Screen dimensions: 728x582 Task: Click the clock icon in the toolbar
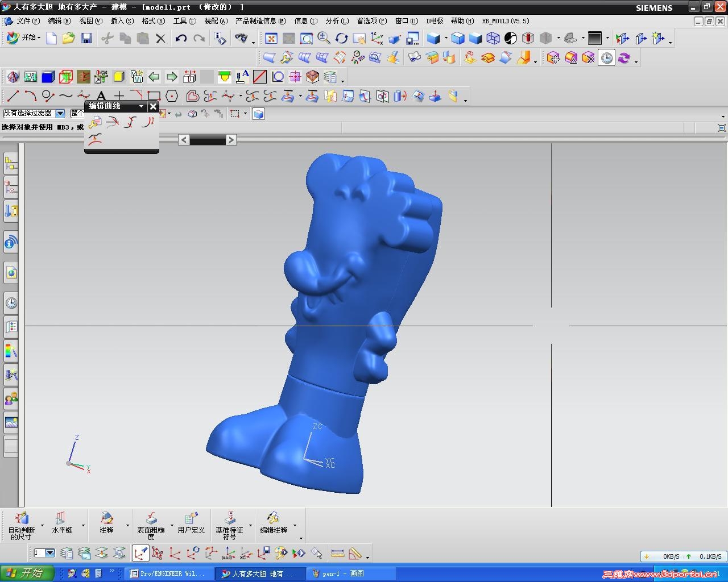pyautogui.click(x=607, y=57)
